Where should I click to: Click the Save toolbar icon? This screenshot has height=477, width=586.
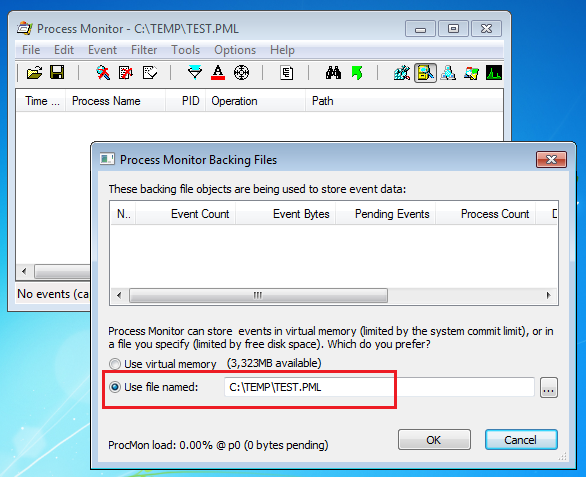57,73
